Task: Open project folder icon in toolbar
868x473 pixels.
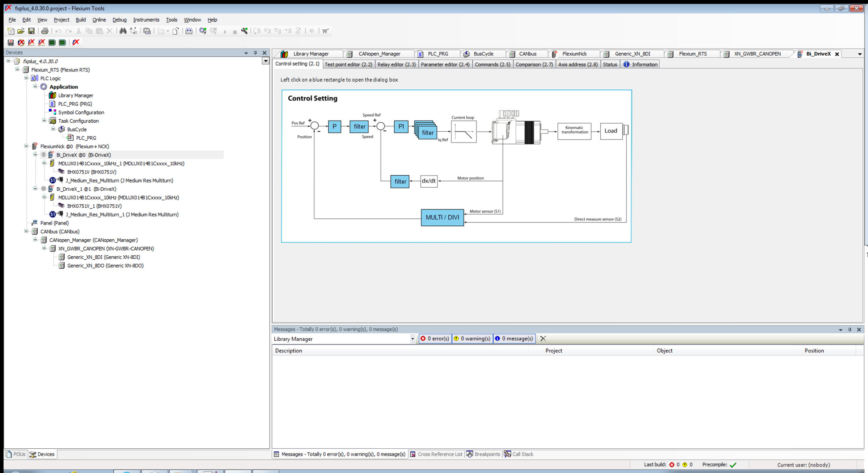Action: click(21, 31)
